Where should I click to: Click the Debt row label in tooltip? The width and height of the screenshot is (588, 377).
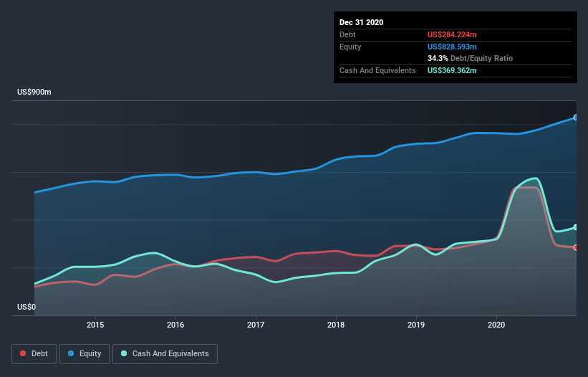[347, 34]
